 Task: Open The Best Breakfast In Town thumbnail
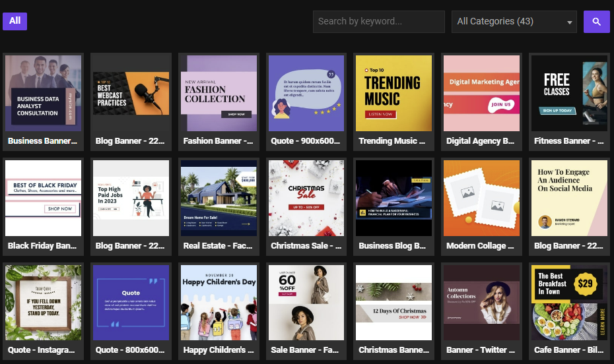(x=569, y=303)
